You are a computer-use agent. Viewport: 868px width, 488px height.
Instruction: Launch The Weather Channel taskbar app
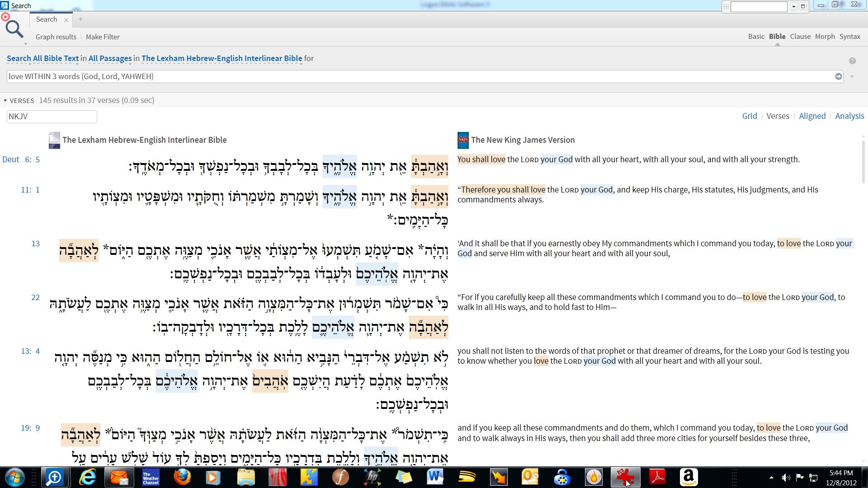[151, 478]
